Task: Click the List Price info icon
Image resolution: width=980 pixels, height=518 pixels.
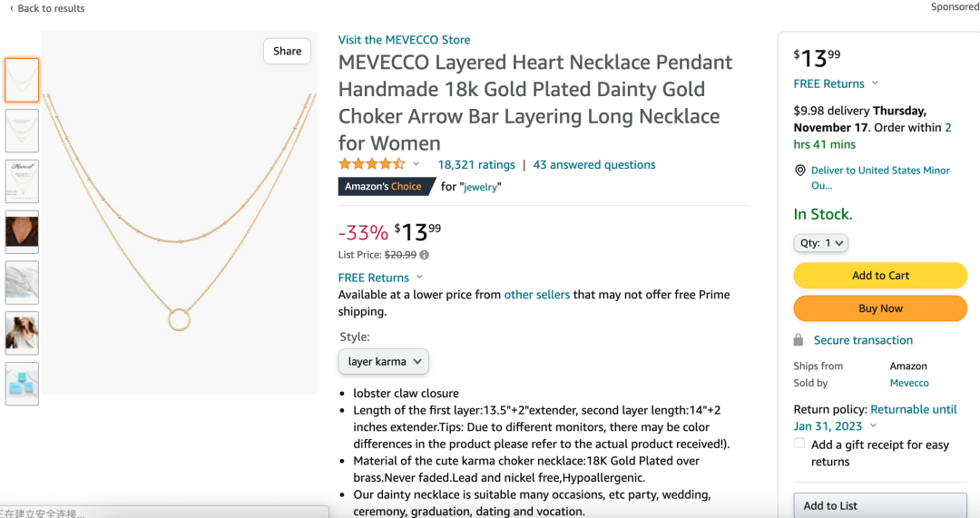Action: (425, 255)
